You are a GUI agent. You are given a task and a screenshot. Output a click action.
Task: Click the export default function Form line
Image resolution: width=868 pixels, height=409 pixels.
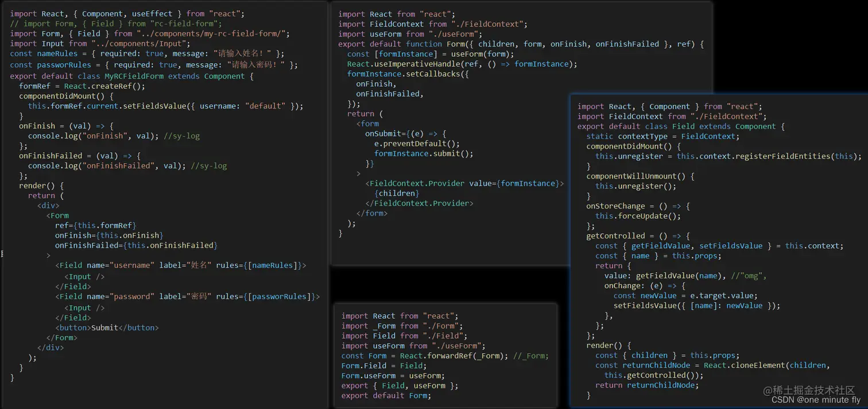[521, 44]
